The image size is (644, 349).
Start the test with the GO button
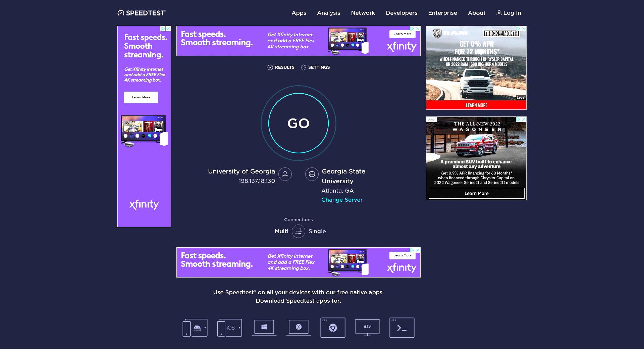tap(298, 123)
